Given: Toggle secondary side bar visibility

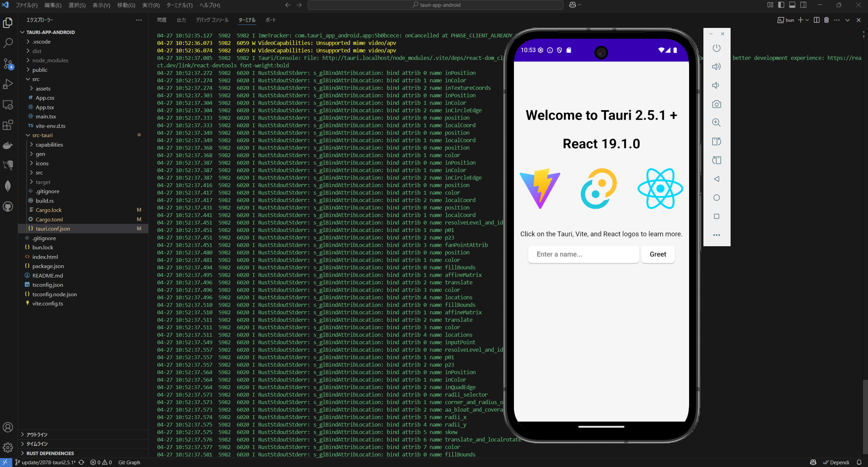Looking at the screenshot, I should (803, 5).
